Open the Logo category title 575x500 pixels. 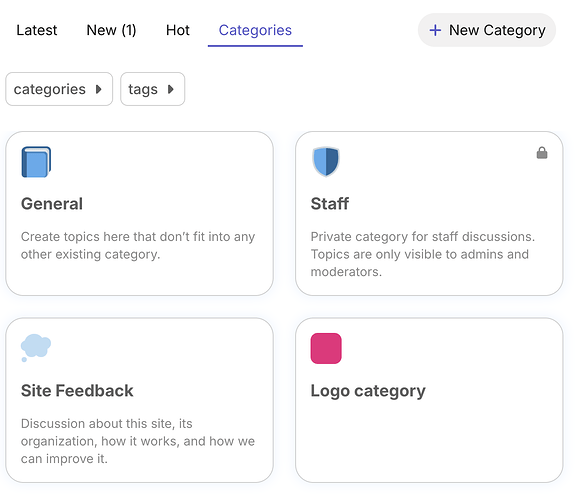[x=368, y=391]
